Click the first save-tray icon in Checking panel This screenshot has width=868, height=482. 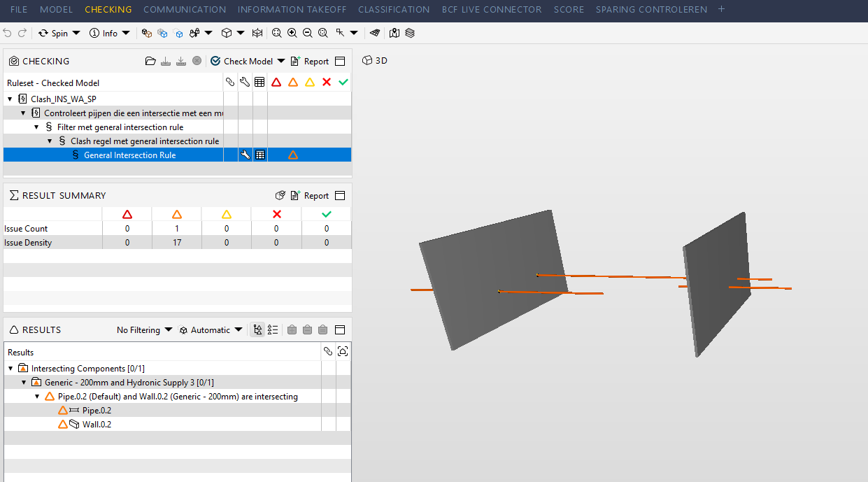click(x=166, y=61)
